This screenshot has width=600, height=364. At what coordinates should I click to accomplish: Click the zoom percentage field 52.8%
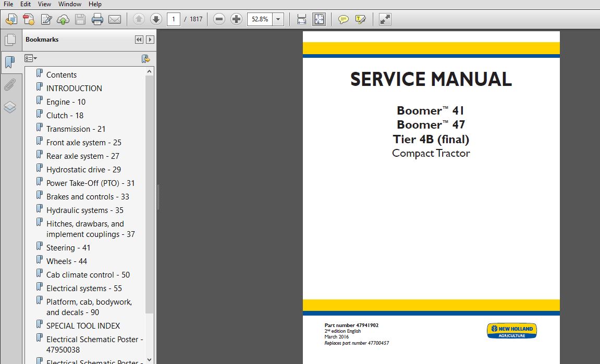(260, 19)
